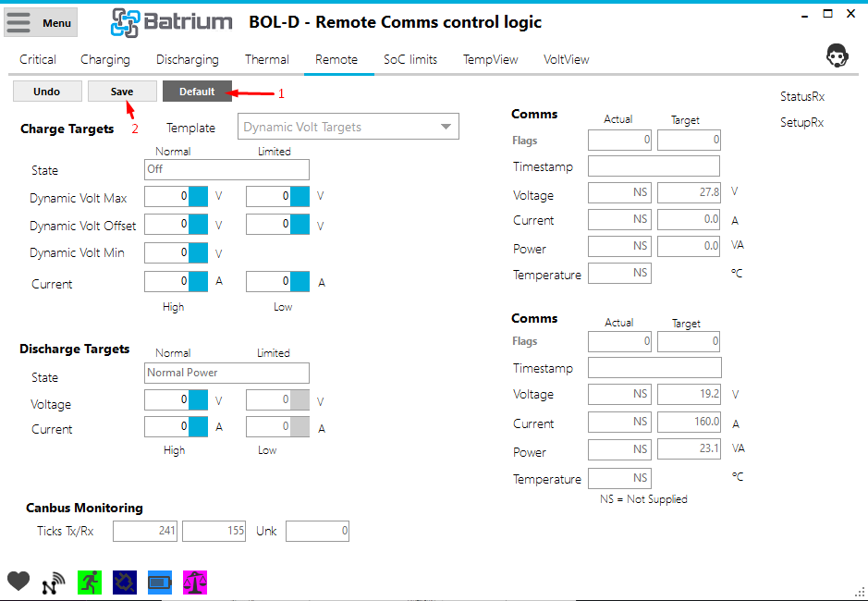
Task: Click the green running man icon
Action: 90,582
